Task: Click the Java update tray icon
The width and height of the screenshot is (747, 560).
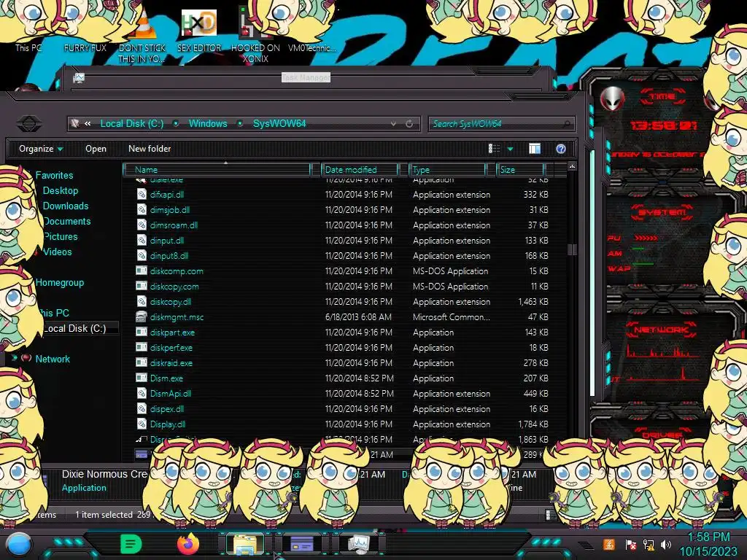Action: point(608,544)
